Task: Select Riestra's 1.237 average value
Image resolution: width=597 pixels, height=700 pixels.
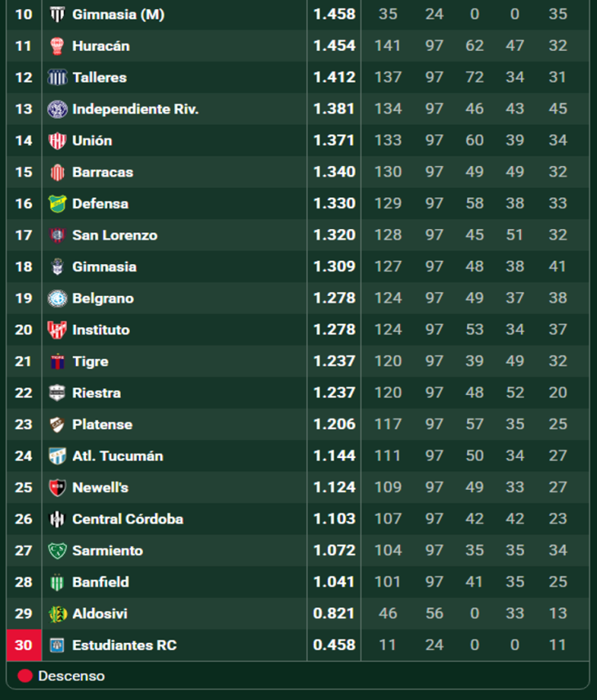Action: coord(334,393)
